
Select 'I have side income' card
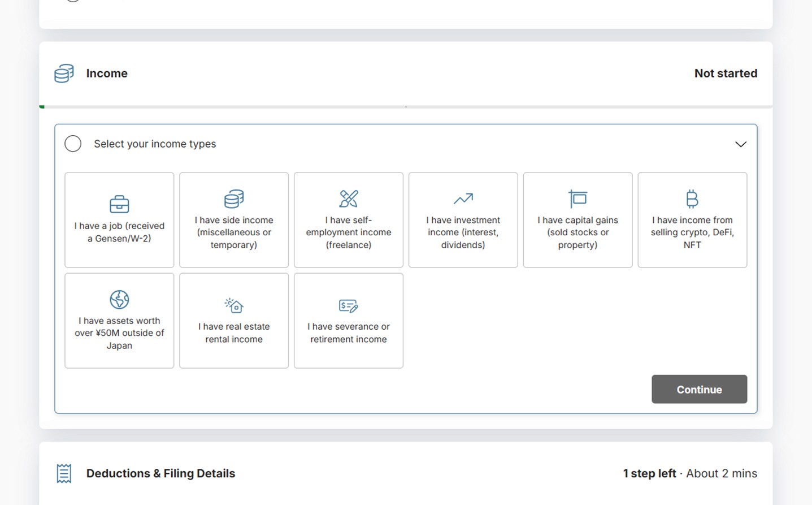(234, 220)
